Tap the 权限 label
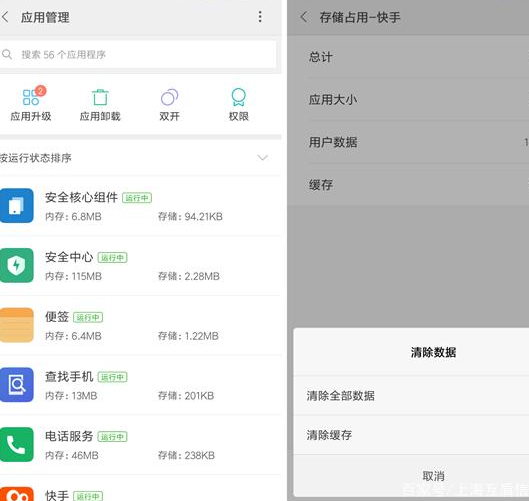 click(x=239, y=116)
